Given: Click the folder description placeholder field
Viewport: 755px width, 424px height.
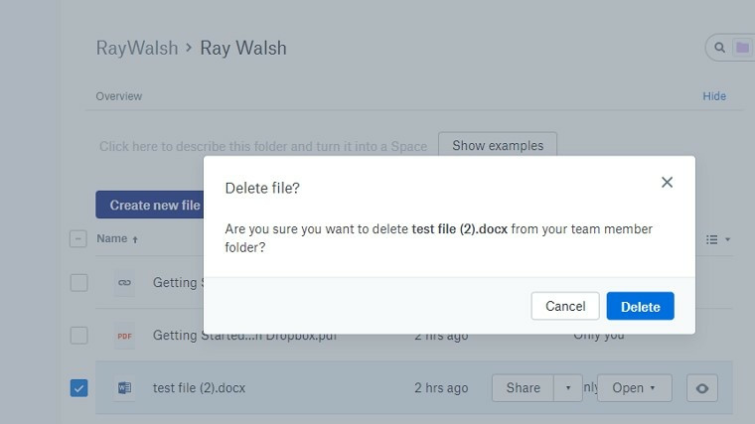Looking at the screenshot, I should click(x=263, y=146).
